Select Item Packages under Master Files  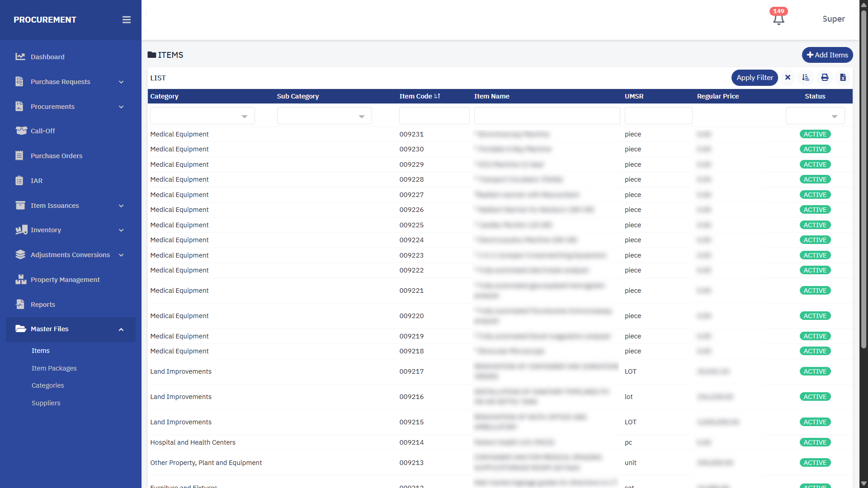[x=54, y=368]
